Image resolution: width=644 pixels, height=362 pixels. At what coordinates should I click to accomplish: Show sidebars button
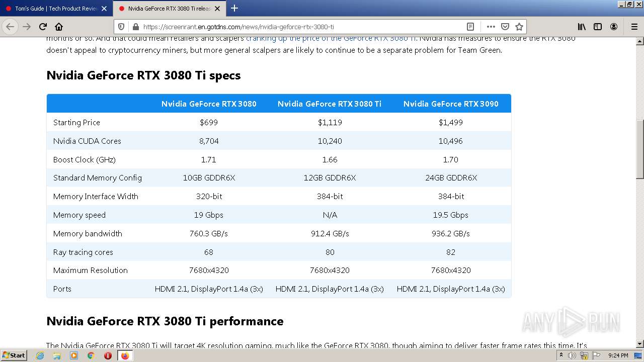(x=598, y=27)
